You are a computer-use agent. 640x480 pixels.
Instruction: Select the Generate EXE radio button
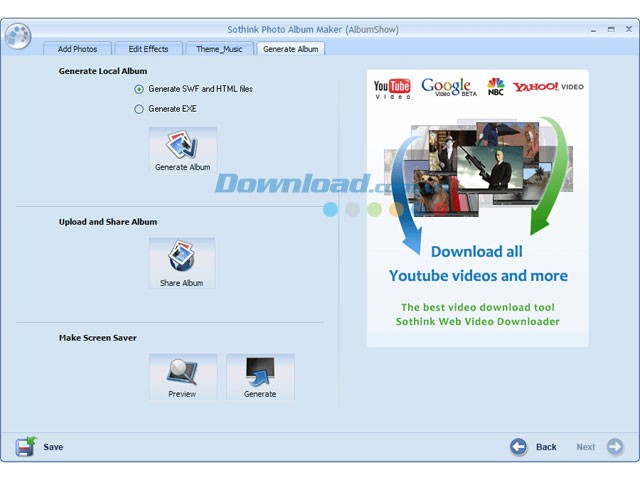pyautogui.click(x=139, y=109)
